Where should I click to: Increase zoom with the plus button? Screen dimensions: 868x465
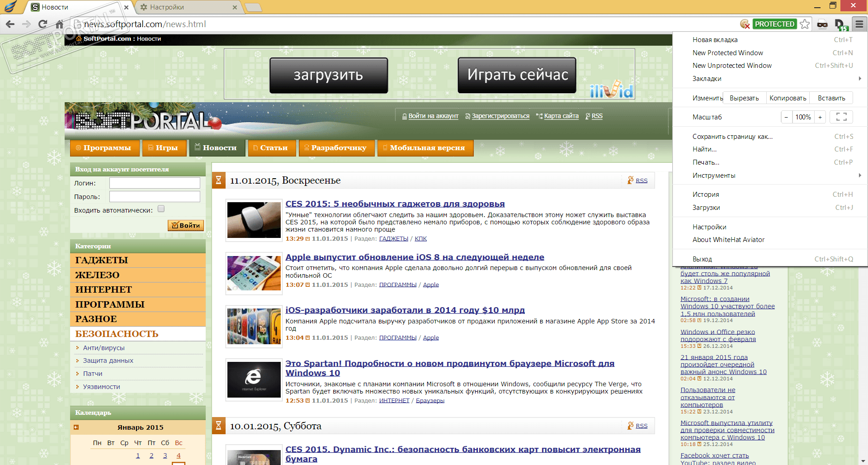[x=820, y=117]
